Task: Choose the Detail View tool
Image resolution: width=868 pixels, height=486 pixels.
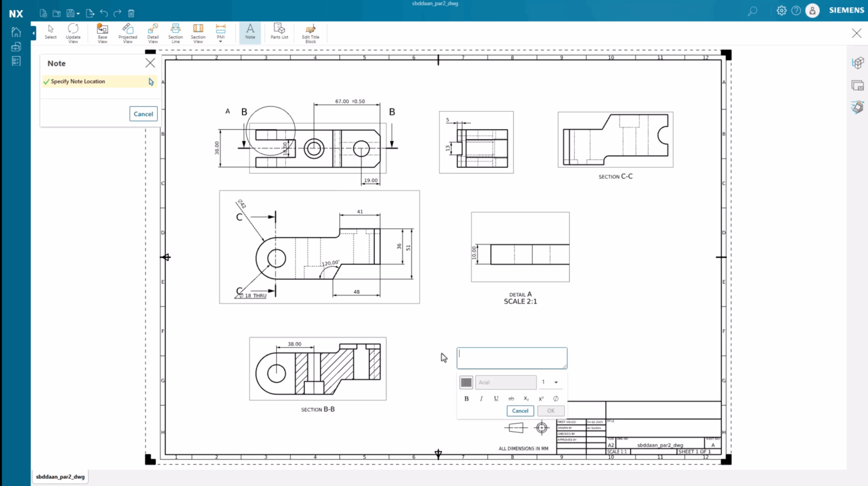Action: 153,33
